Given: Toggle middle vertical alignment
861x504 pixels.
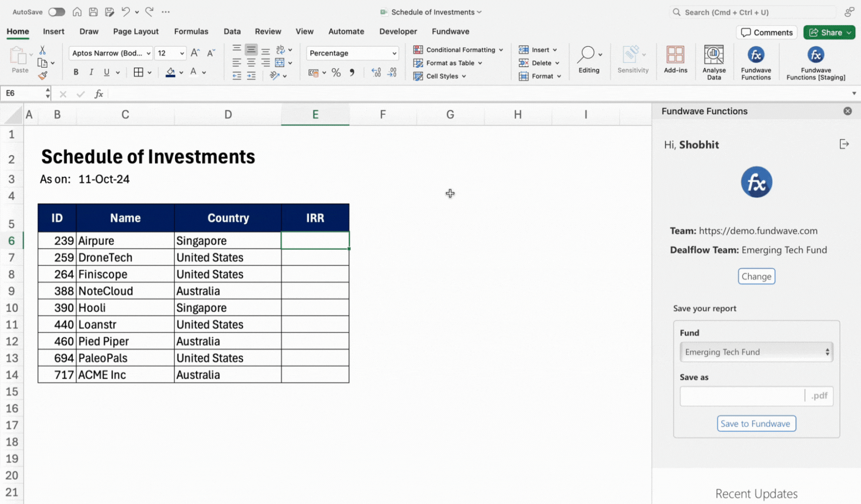Looking at the screenshot, I should click(x=251, y=50).
